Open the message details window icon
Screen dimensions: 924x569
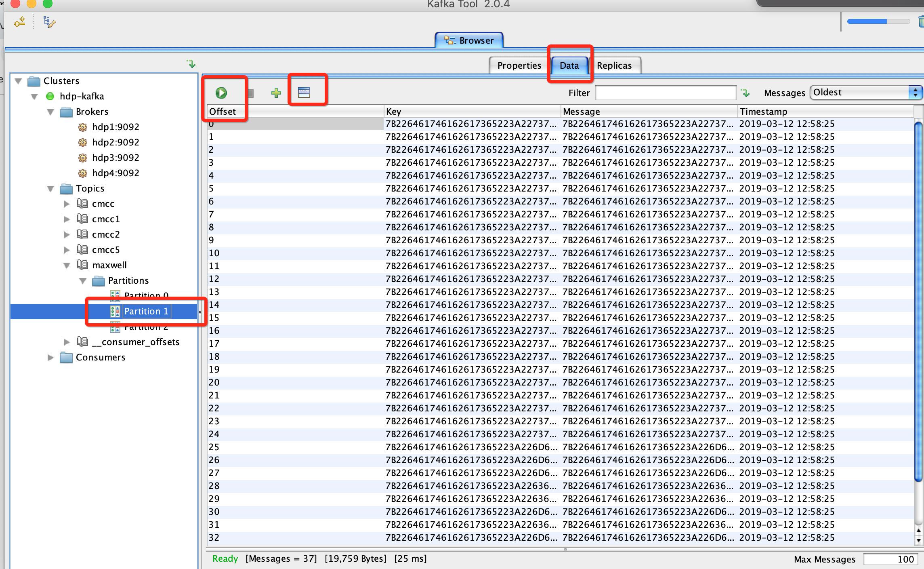304,93
